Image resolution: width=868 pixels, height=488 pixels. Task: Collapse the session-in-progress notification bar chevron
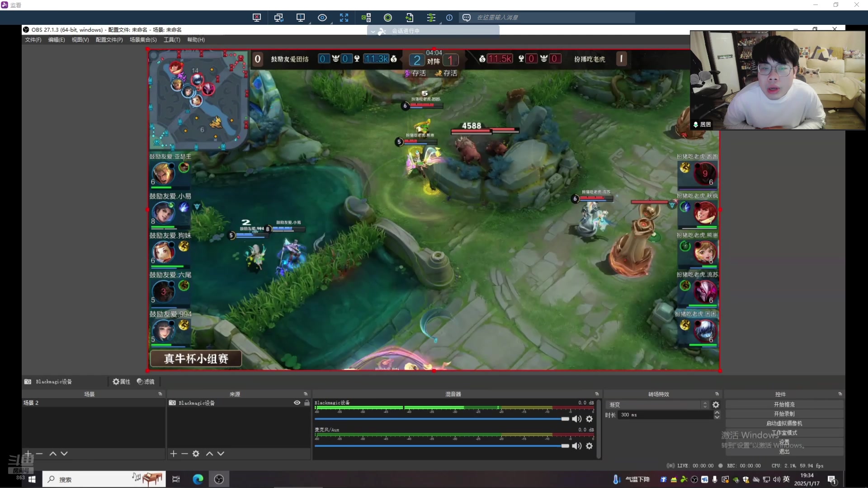(x=373, y=31)
